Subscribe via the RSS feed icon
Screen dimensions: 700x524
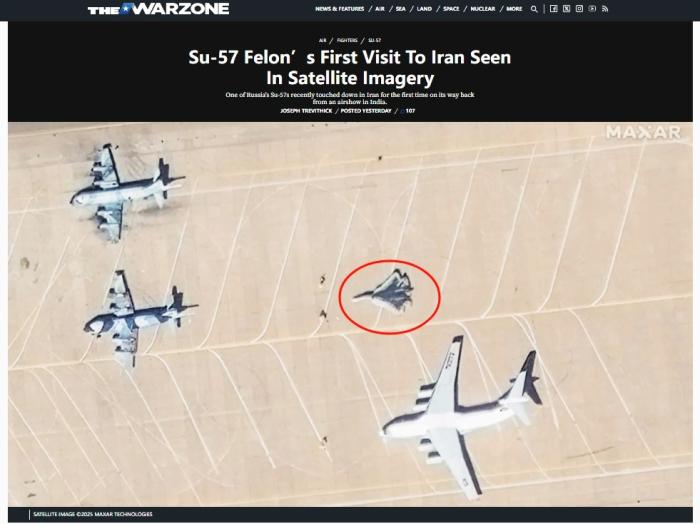[605, 8]
